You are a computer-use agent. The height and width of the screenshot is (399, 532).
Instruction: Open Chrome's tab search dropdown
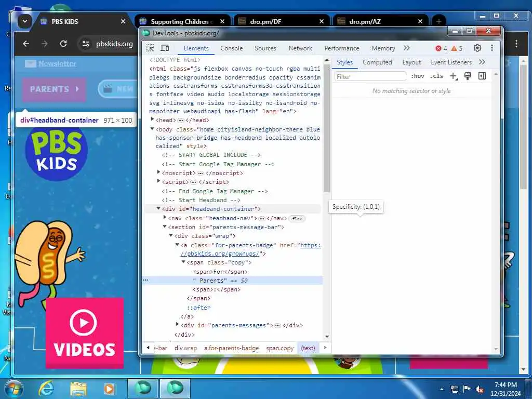(x=25, y=21)
